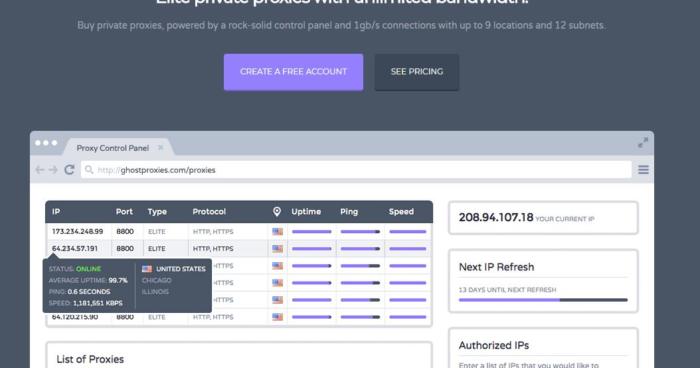
Task: Click the US flag in 64.234.57.191 row
Action: (x=278, y=248)
